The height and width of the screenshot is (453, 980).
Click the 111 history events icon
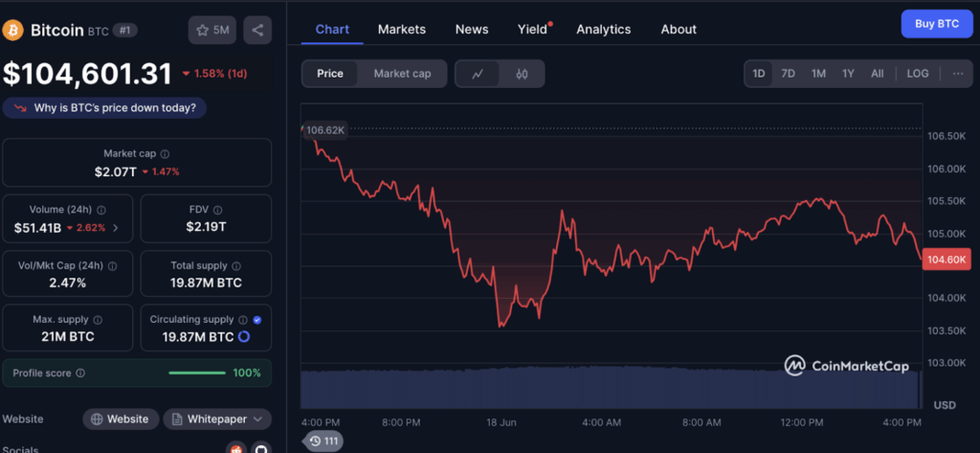(x=324, y=441)
